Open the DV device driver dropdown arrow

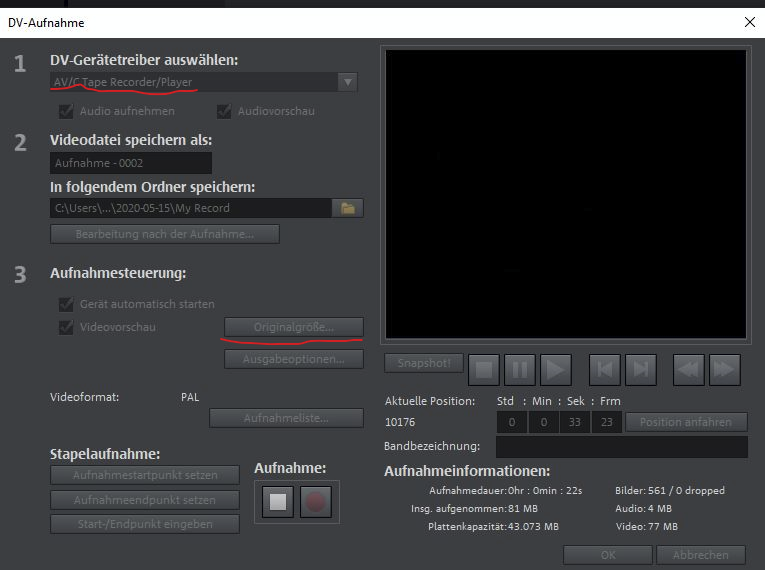[348, 82]
